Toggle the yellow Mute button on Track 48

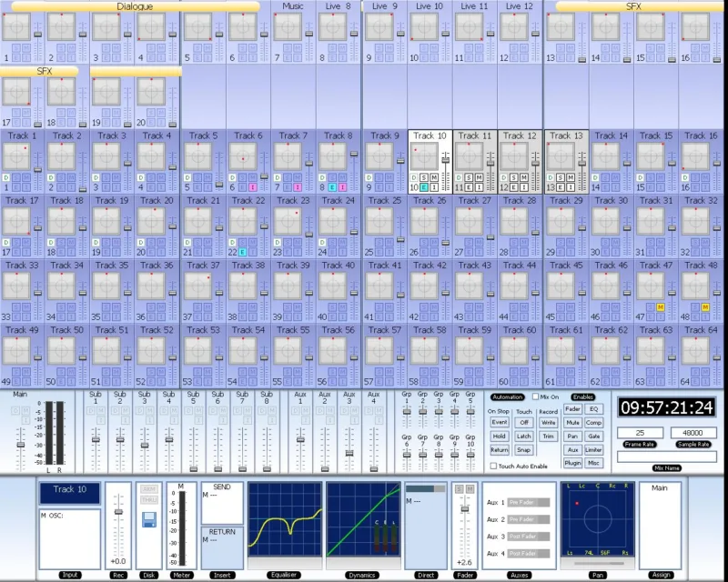pyautogui.click(x=705, y=307)
